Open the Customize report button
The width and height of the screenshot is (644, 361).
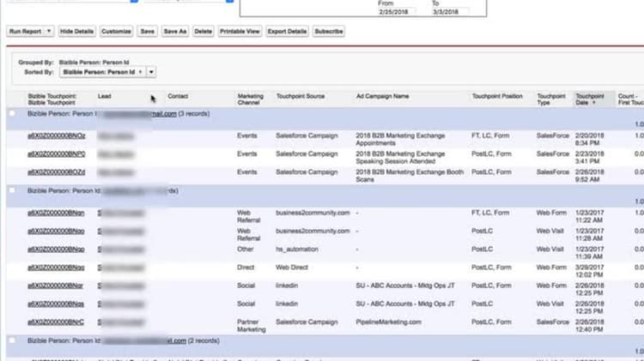116,32
